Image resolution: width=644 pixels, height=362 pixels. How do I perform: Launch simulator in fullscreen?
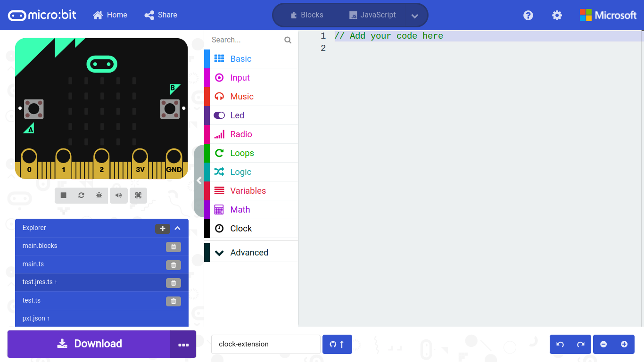[138, 195]
